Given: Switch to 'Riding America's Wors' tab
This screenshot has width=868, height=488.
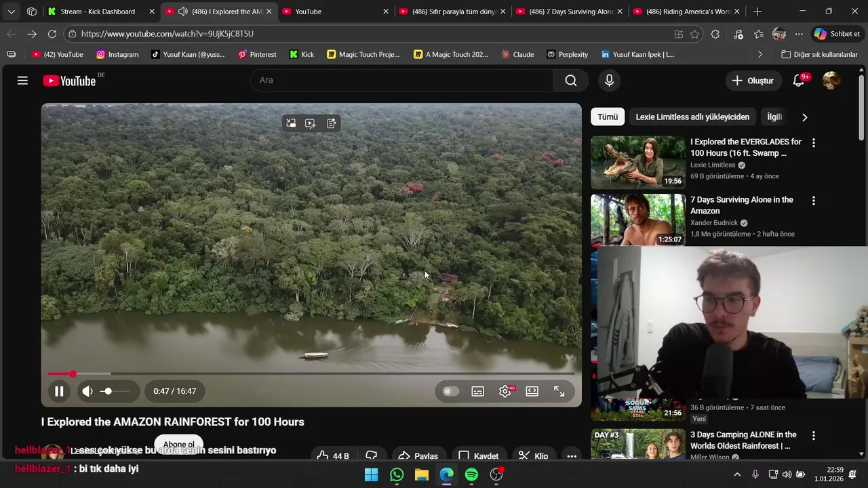Looking at the screenshot, I should pyautogui.click(x=686, y=12).
